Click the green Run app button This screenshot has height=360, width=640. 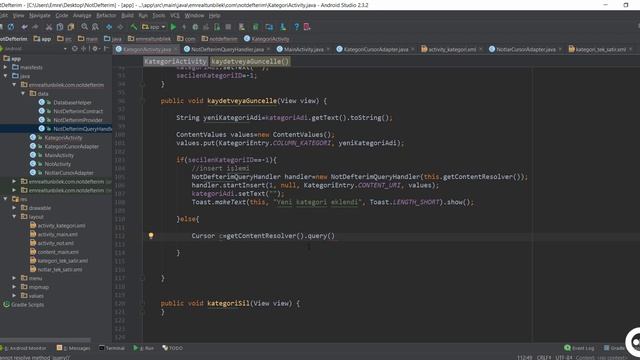[x=173, y=27]
